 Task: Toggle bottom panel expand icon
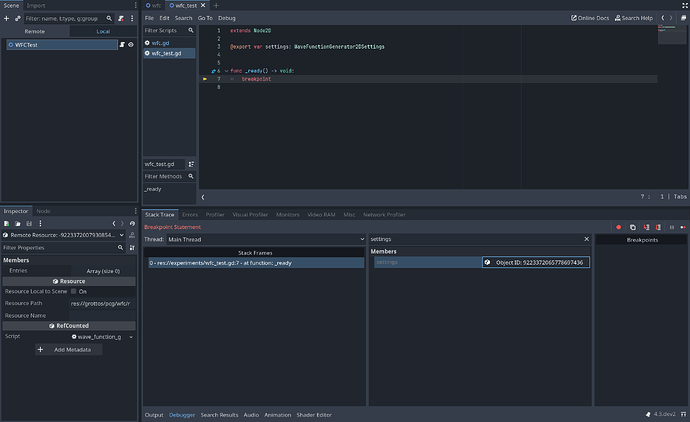pos(683,415)
